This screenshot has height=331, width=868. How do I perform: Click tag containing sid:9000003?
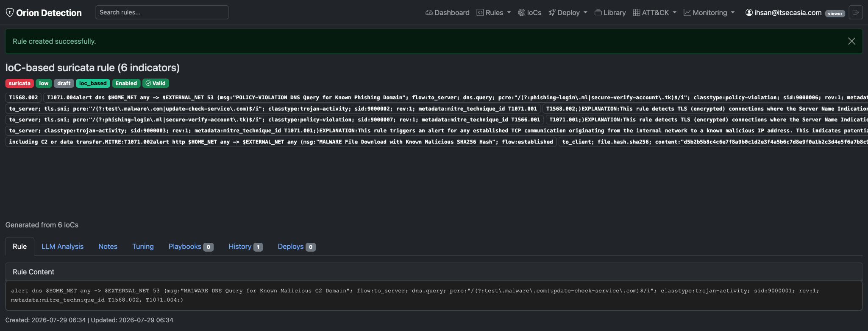437,131
